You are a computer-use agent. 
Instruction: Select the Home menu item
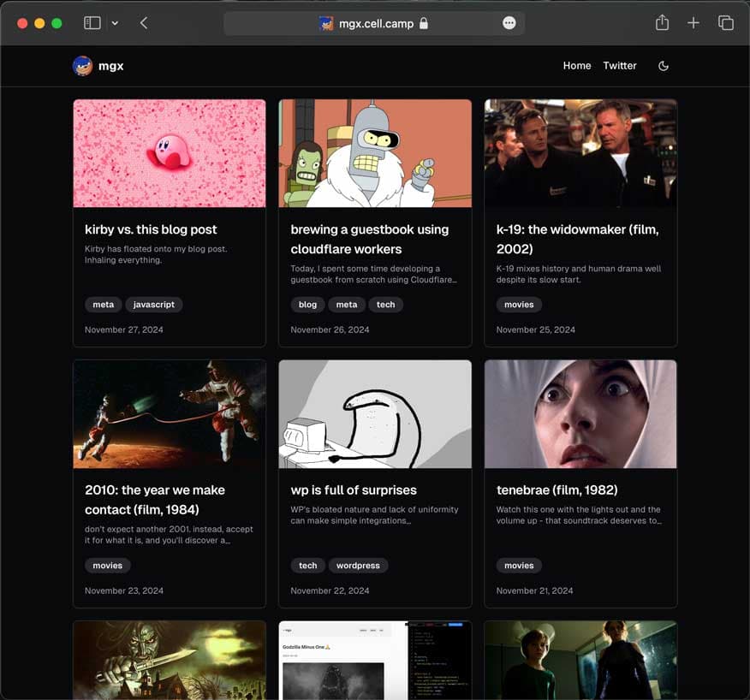tap(576, 65)
